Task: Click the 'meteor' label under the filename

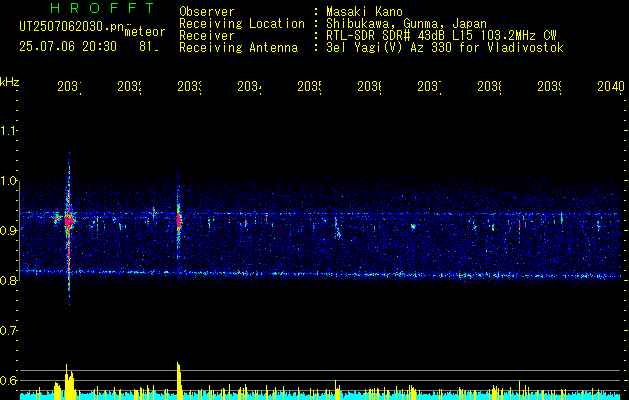Action: [145, 32]
